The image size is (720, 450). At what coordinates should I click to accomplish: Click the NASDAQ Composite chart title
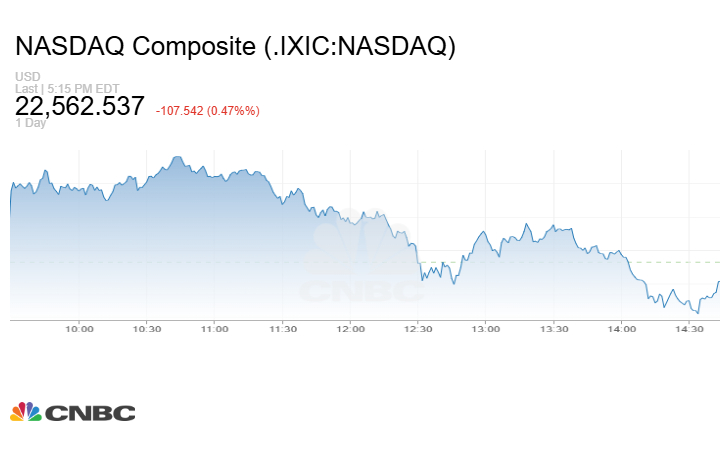pyautogui.click(x=234, y=47)
